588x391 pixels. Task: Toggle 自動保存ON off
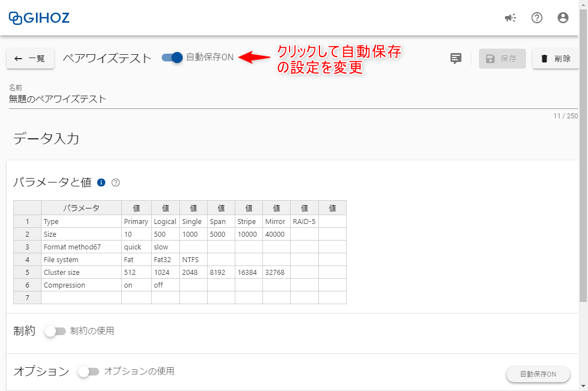tap(173, 58)
